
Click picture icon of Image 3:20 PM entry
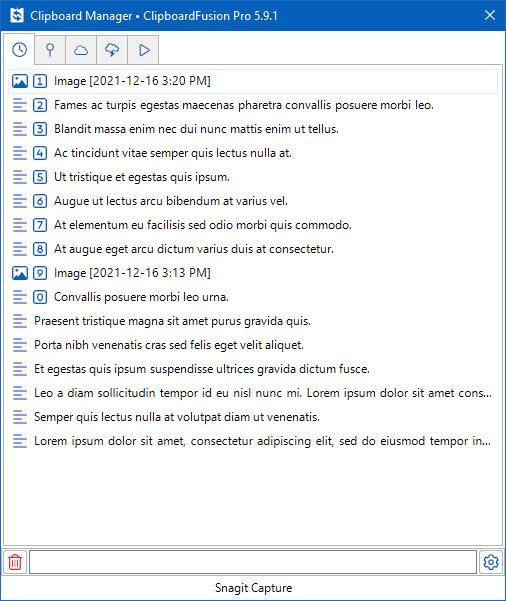tap(20, 81)
